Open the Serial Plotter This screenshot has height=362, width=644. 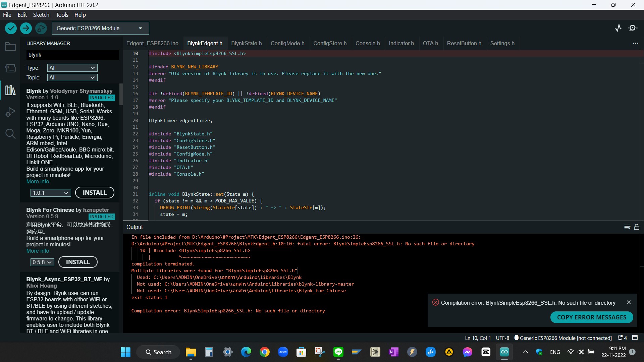[618, 28]
